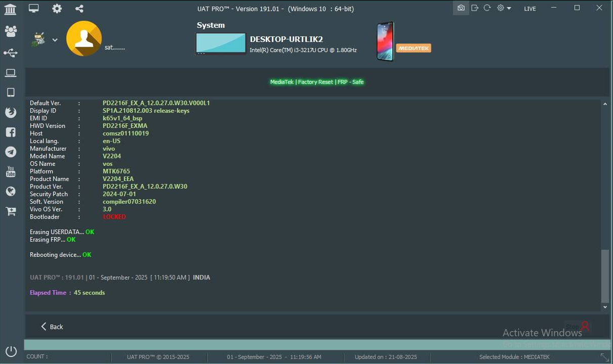613x364 pixels.
Task: Toggle the LIVE indicator in title bar
Action: (x=529, y=9)
